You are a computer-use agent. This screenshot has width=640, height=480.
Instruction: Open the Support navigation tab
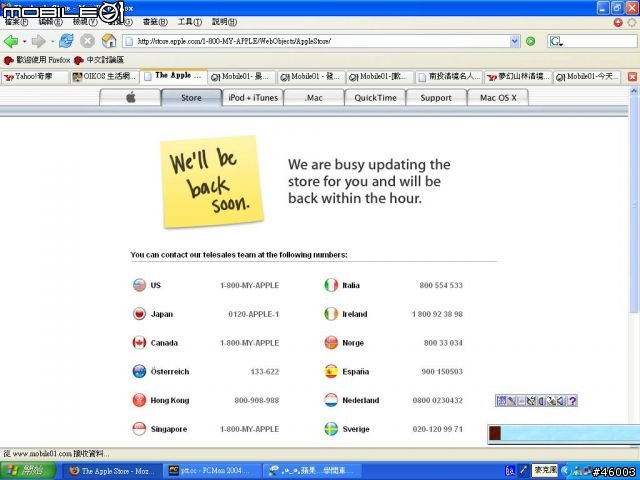tap(436, 98)
